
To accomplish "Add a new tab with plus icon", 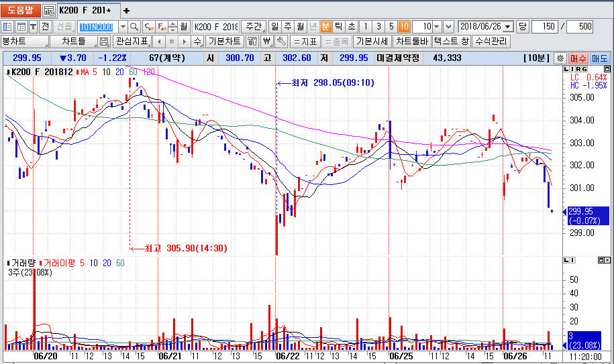I will click(x=126, y=11).
